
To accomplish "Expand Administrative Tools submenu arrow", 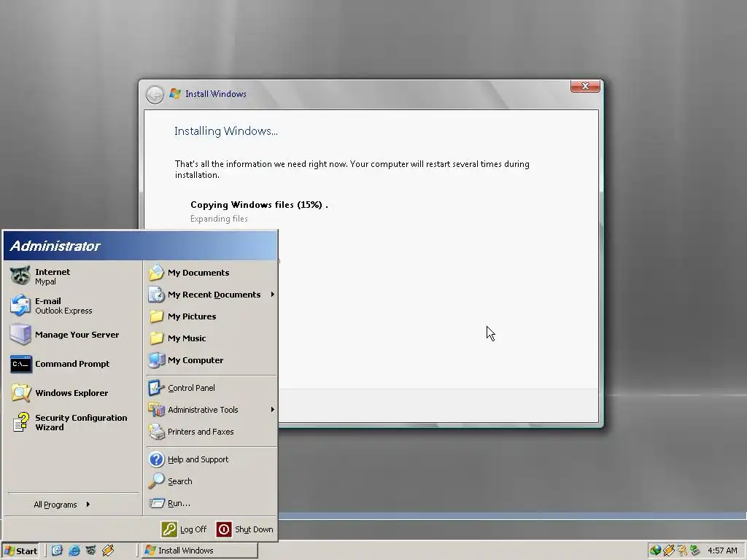I will coord(273,410).
